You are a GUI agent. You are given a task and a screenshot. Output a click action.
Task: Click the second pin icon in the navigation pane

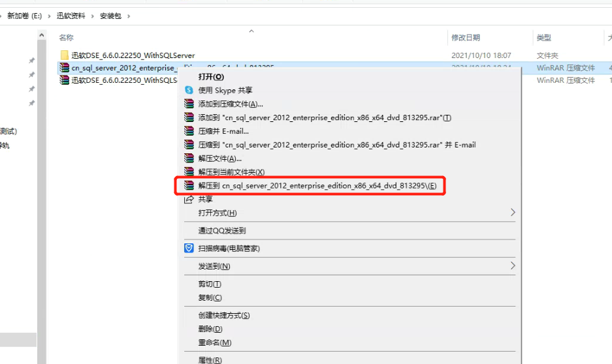click(x=31, y=74)
